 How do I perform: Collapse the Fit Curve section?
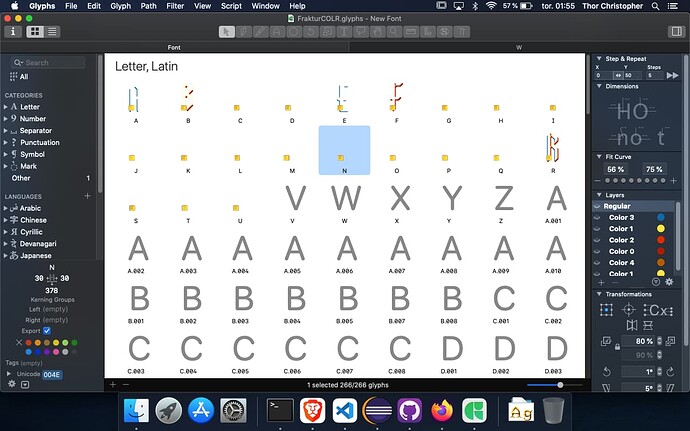[599, 156]
